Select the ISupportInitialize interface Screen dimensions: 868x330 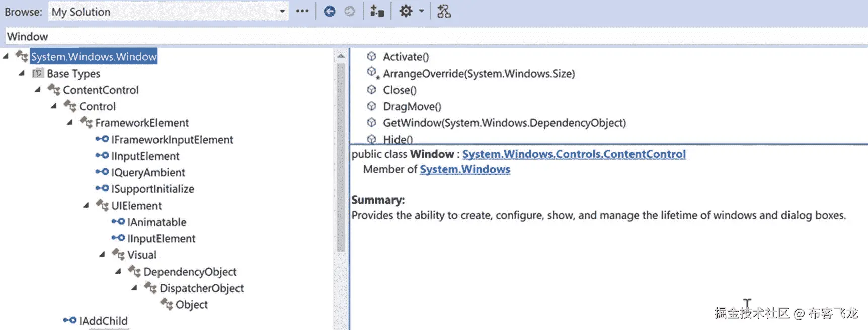pos(152,189)
